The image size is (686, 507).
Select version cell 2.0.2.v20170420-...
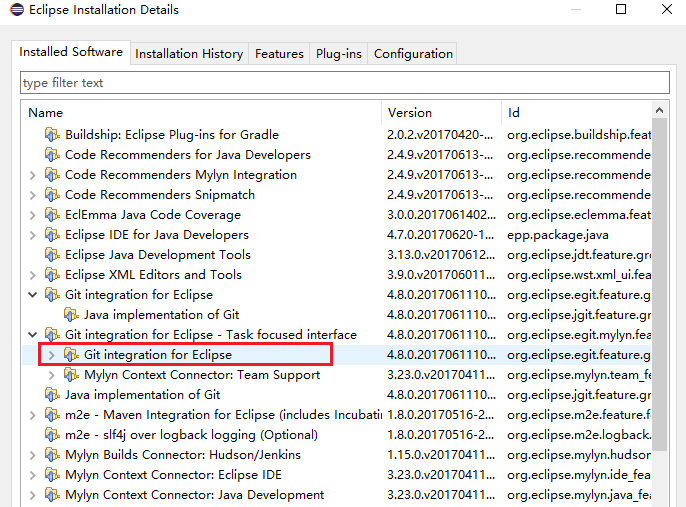(x=440, y=135)
